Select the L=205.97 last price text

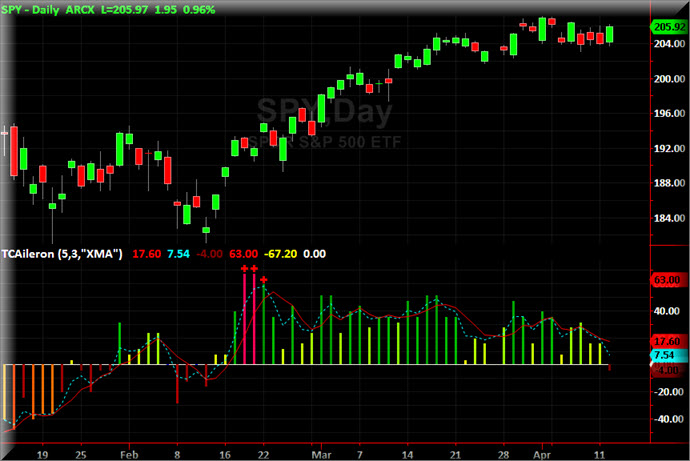click(x=125, y=10)
